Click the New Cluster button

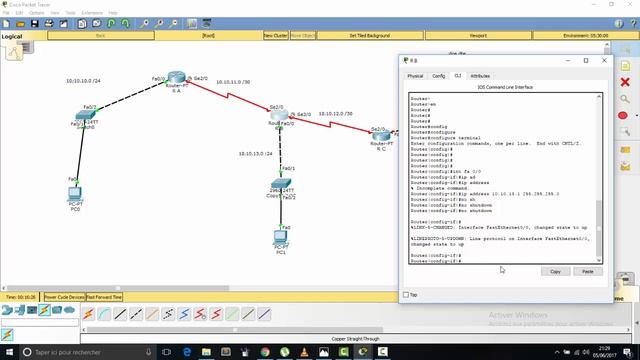276,36
